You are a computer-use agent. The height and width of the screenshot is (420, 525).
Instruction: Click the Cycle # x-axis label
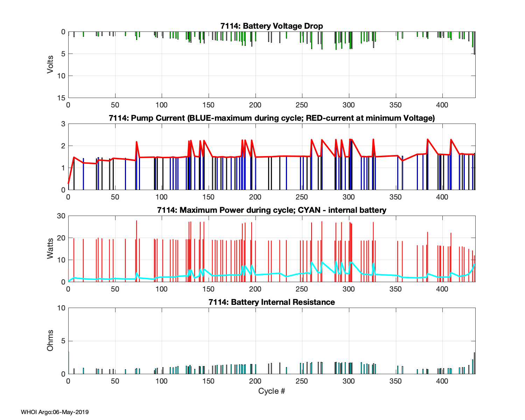pos(272,391)
